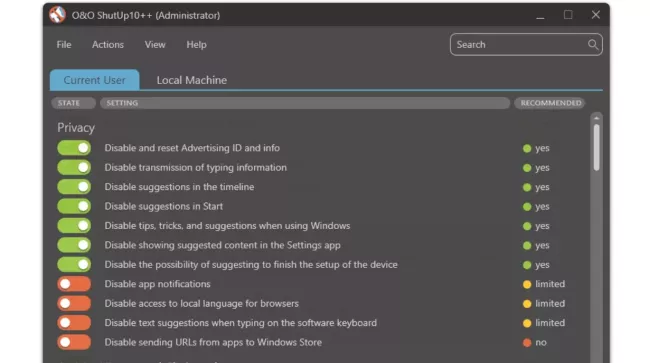The height and width of the screenshot is (363, 650).
Task: Click text 'Disable access to local language for browsers'
Action: [x=201, y=303]
